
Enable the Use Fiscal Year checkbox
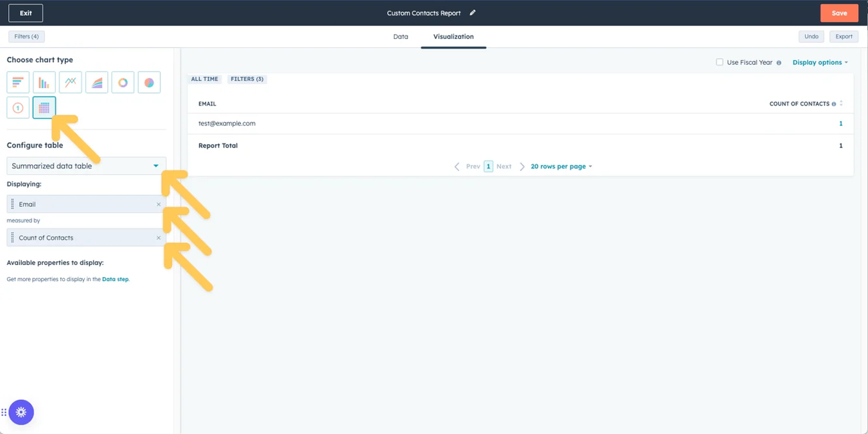719,61
